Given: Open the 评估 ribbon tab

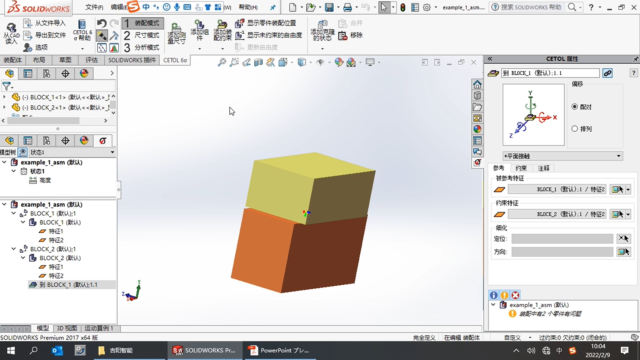Looking at the screenshot, I should [x=91, y=60].
